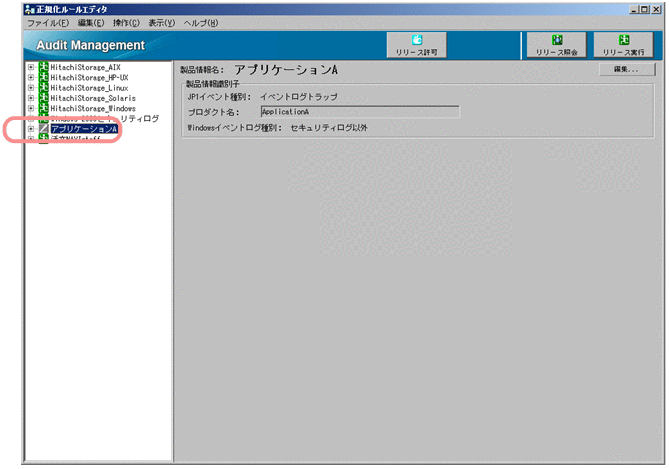Click the ApplicationA product name field
The width and height of the screenshot is (669, 469).
click(x=360, y=112)
